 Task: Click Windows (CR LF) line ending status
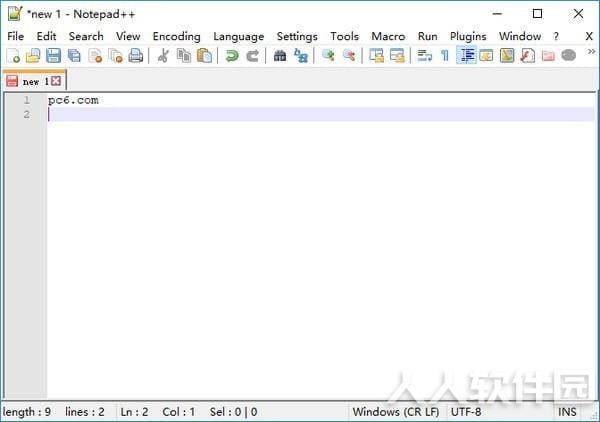pyautogui.click(x=396, y=412)
